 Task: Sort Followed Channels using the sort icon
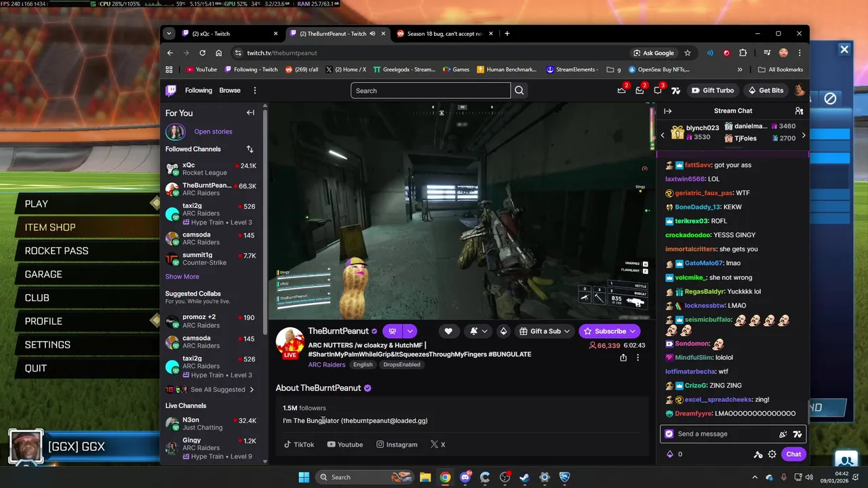tap(250, 149)
